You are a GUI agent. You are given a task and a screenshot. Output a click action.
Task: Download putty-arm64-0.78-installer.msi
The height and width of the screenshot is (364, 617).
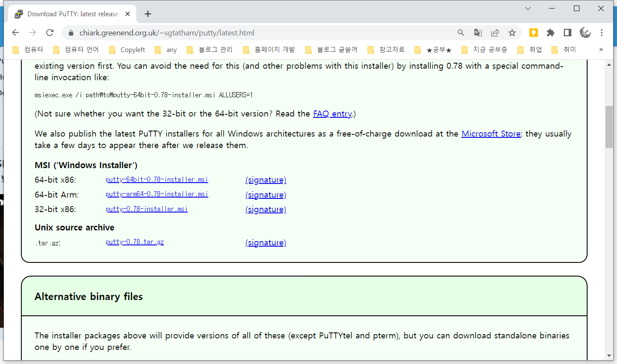(157, 194)
